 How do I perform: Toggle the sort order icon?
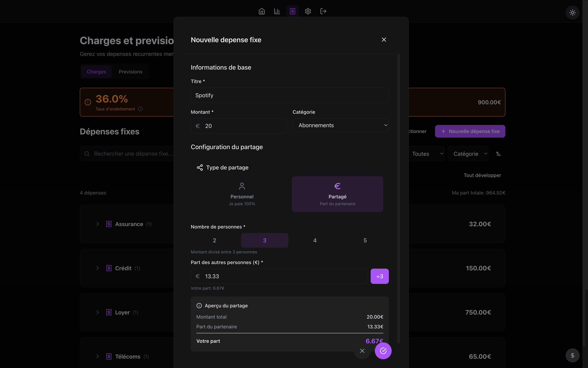click(x=498, y=154)
